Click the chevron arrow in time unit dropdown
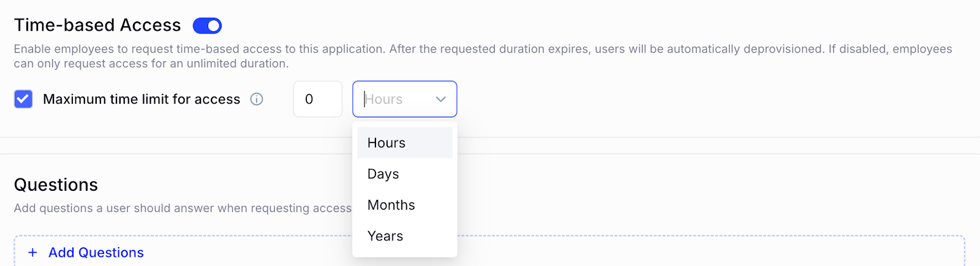Screen dimensions: 980x266 pos(440,99)
